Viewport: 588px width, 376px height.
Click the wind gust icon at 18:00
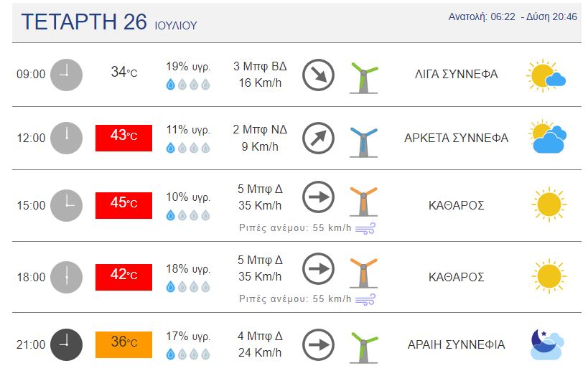367,299
